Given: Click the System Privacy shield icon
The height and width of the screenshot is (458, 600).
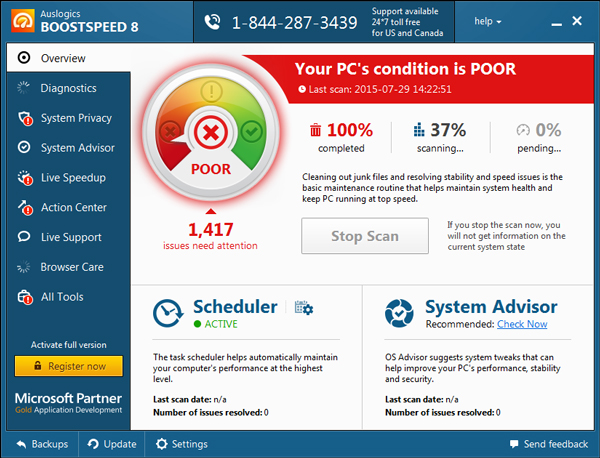Looking at the screenshot, I should click(x=25, y=118).
